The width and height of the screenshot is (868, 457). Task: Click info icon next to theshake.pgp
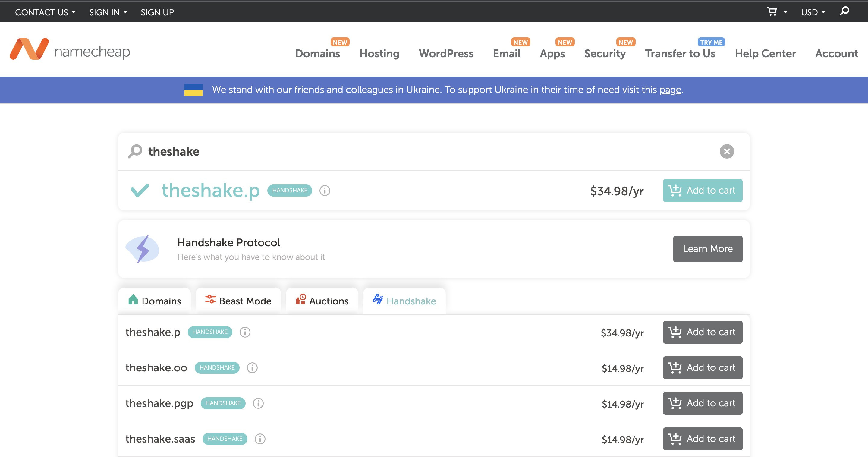[258, 403]
